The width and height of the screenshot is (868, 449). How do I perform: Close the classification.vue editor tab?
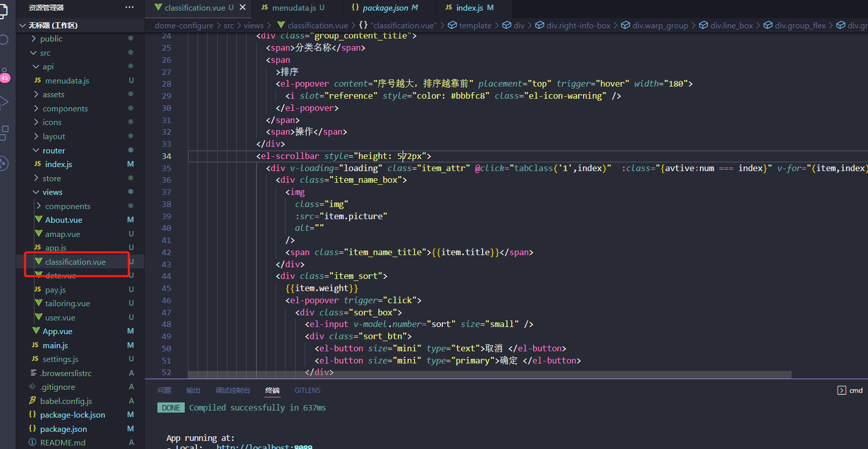click(x=242, y=7)
